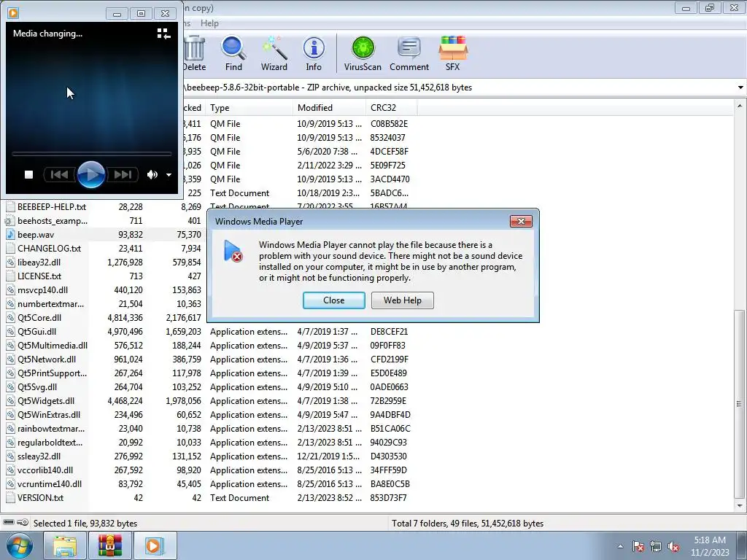Viewport: 747px width, 560px height.
Task: Open the Windows Start menu
Action: (19, 545)
